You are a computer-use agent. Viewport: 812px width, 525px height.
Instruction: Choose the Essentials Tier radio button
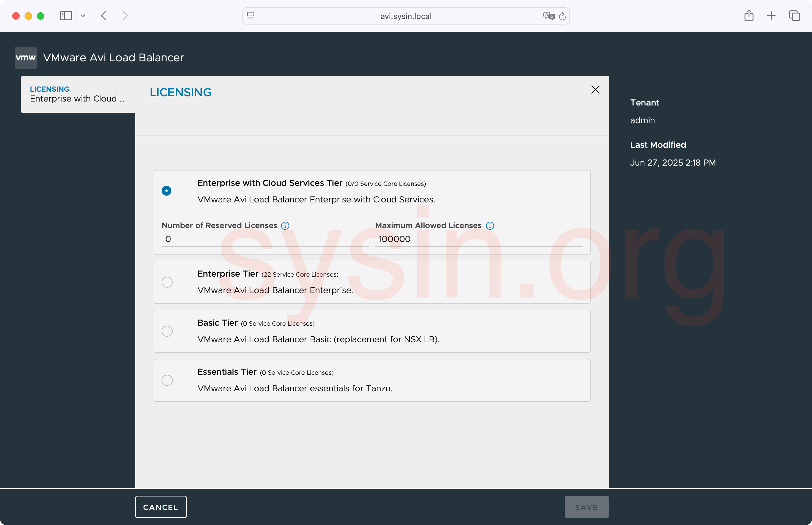click(167, 381)
